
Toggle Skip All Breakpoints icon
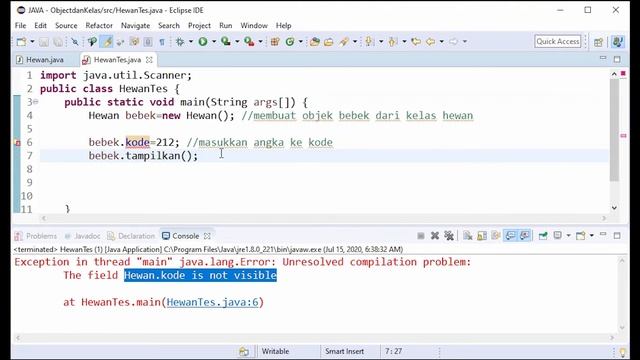click(x=75, y=42)
